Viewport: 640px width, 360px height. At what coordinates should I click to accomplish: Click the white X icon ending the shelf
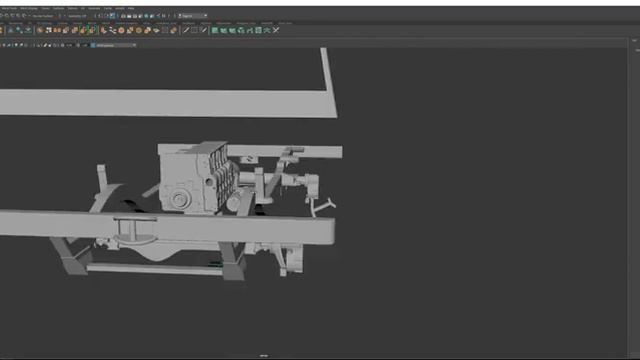coord(276,30)
